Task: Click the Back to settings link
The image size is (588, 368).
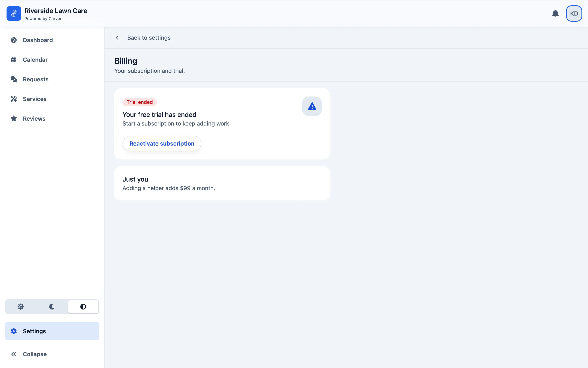Action: tap(149, 38)
